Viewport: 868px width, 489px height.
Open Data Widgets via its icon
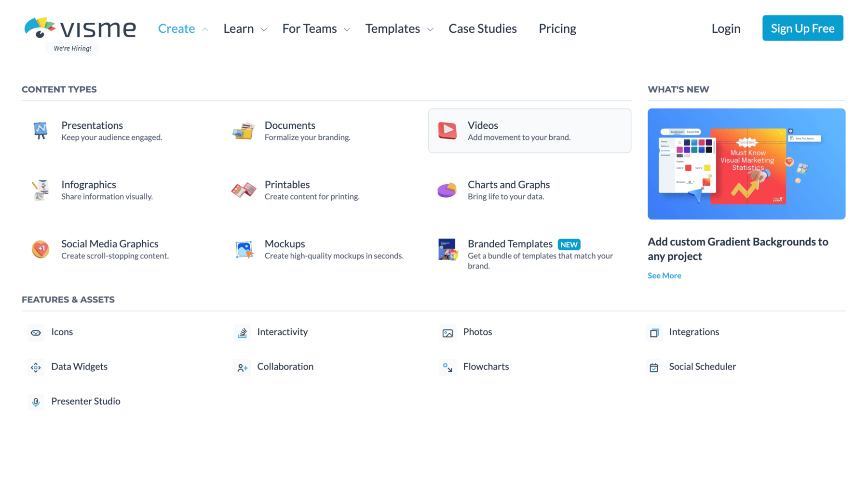(x=36, y=367)
